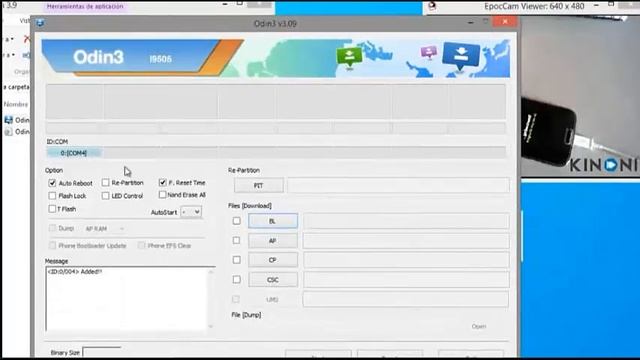Viewport: 640px width, 360px height.
Task: Toggle F. Reset Time checkbox
Action: point(162,182)
